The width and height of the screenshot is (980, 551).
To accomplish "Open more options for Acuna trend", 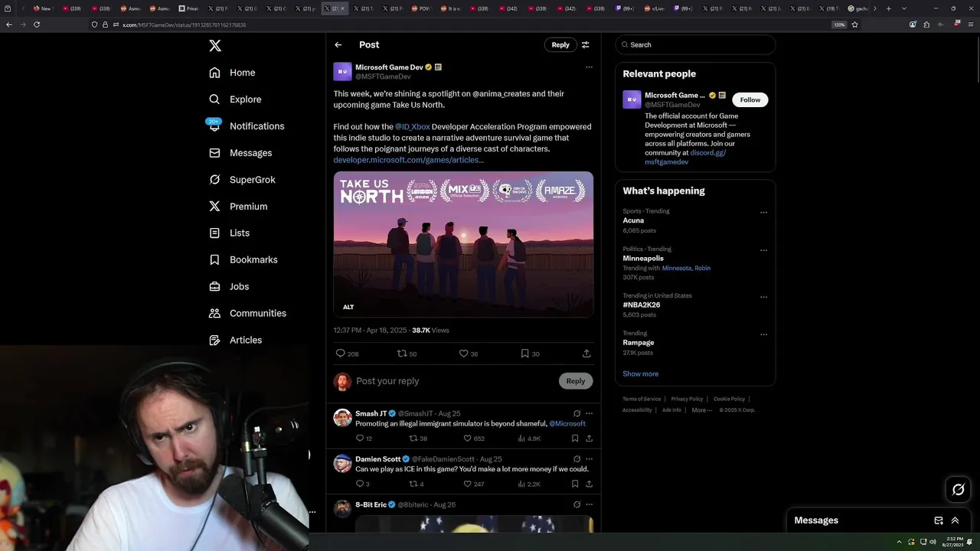I will 763,213.
